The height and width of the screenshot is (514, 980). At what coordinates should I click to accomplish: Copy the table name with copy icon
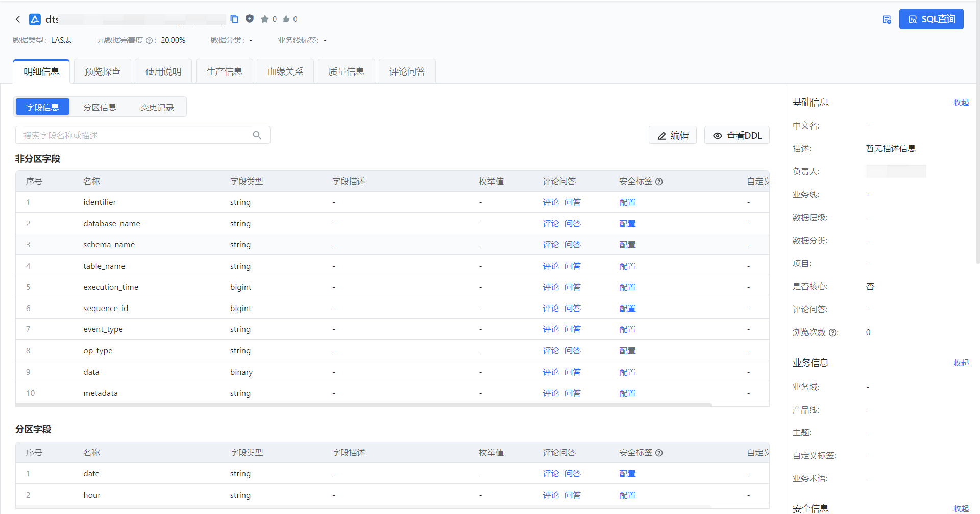tap(234, 19)
